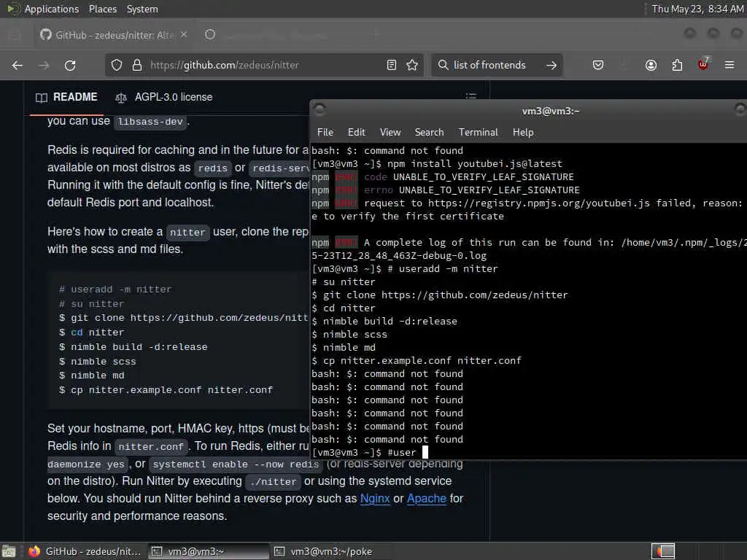Switch to vm3@vm3:~ taskbar window
This screenshot has width=747, height=560.
[209, 551]
